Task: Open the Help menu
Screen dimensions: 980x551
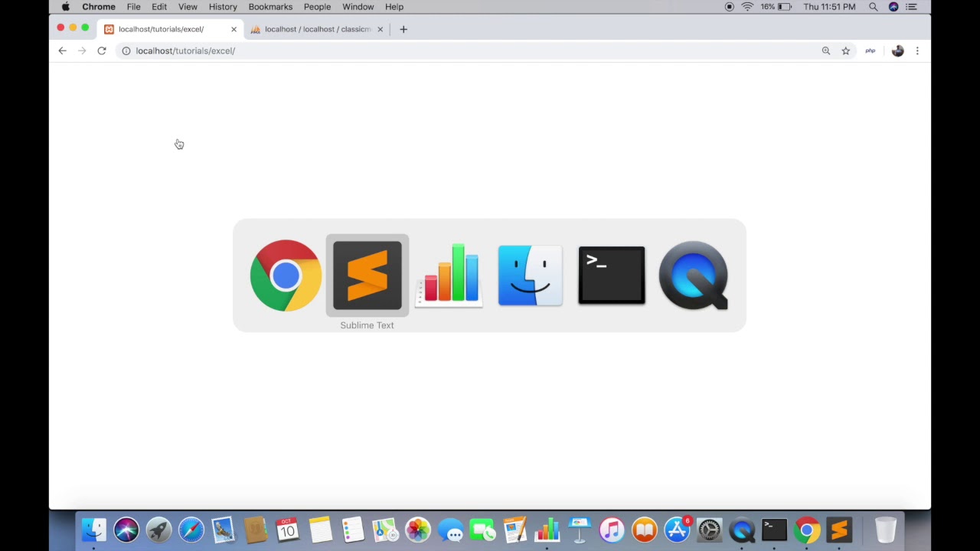Action: [394, 7]
